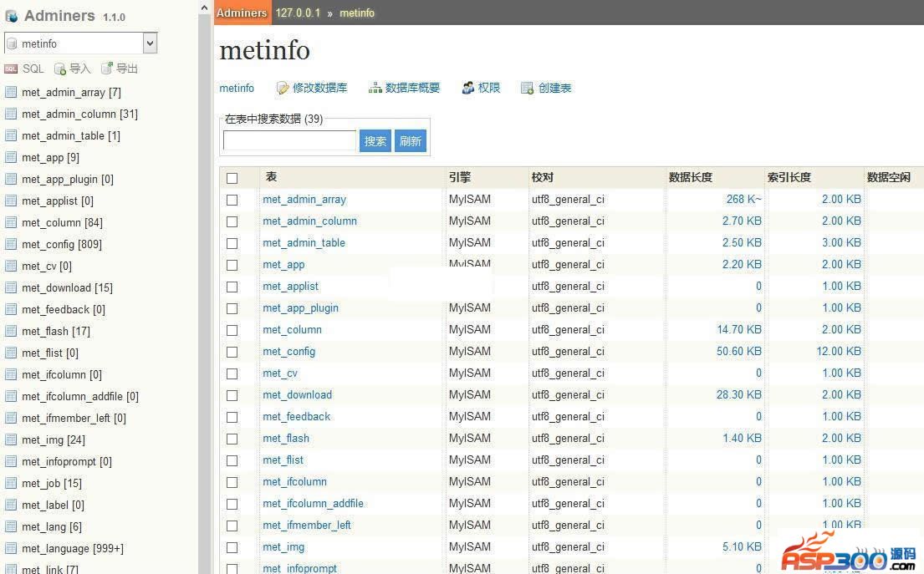Click table icon beside met_flash [17]
Viewport: 924px width, 574px height.
click(x=11, y=331)
